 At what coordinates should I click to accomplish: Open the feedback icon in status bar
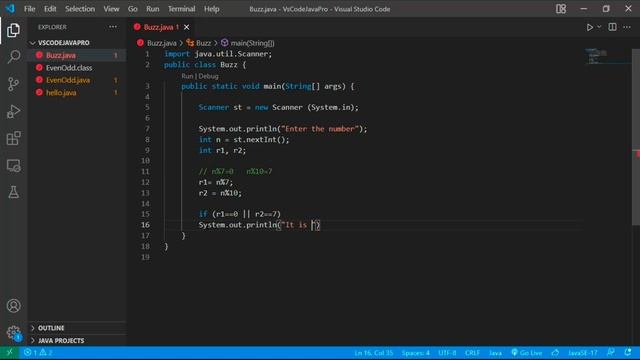click(x=611, y=353)
